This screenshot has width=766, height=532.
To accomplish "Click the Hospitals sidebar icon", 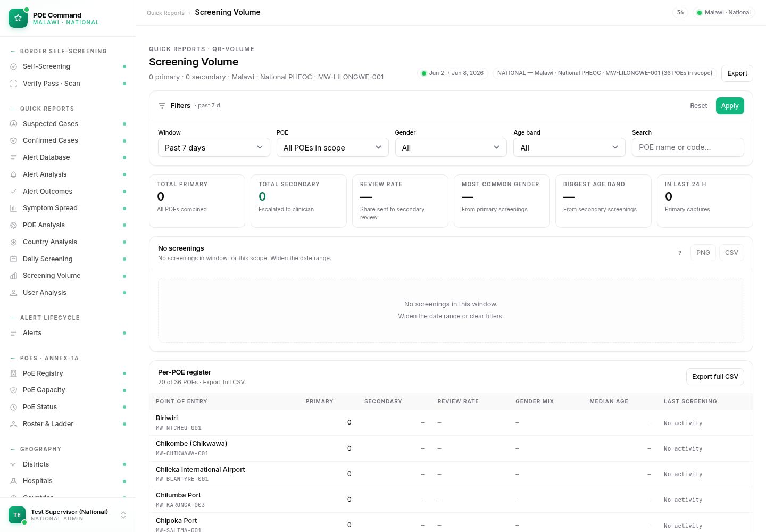I will point(14,481).
